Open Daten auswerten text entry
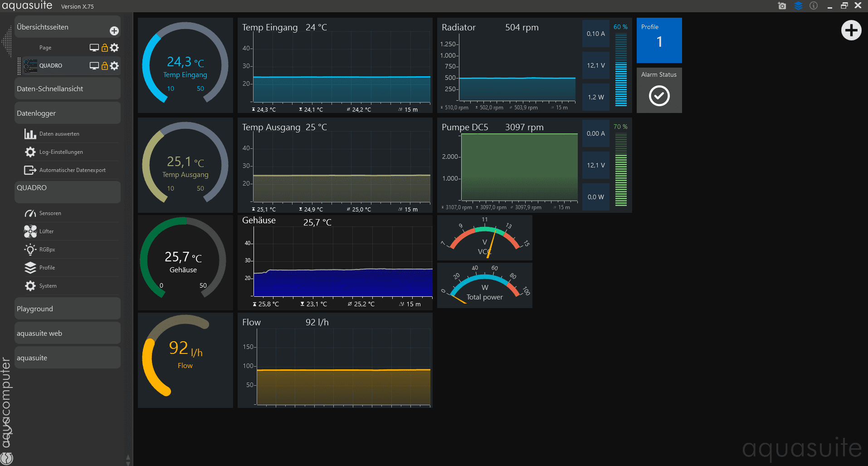 point(59,134)
